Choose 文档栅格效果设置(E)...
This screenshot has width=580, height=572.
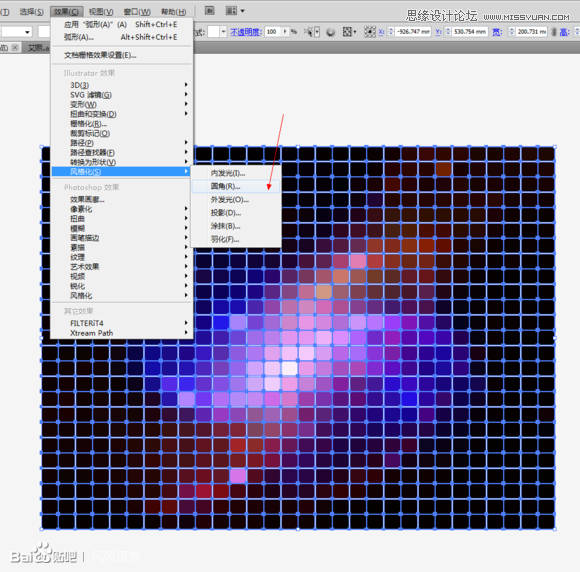pos(122,55)
